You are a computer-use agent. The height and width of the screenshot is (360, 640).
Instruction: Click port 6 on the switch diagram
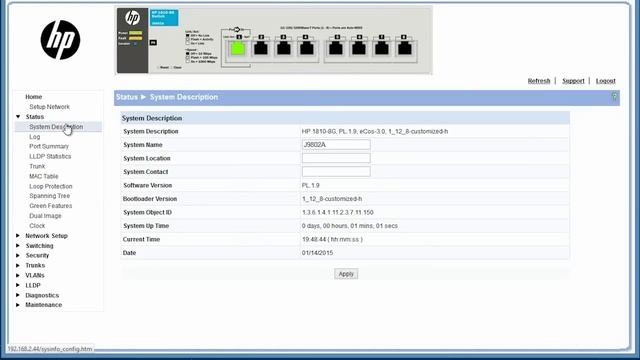tap(359, 49)
